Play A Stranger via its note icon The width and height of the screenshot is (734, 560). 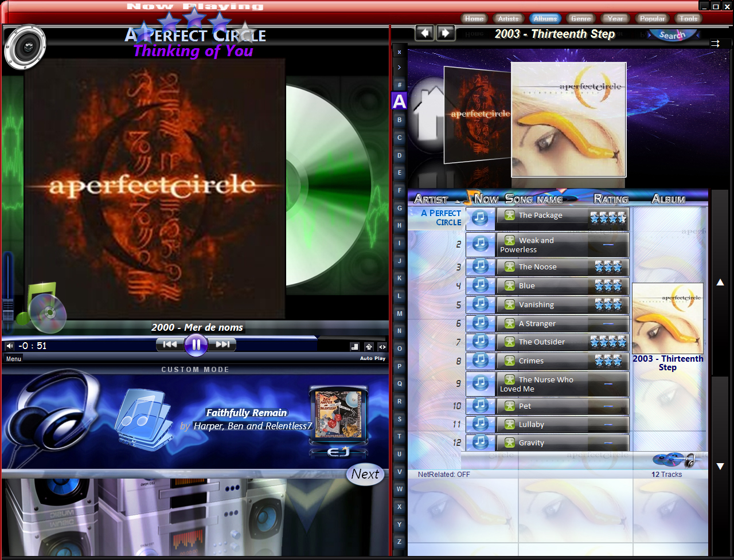481,323
